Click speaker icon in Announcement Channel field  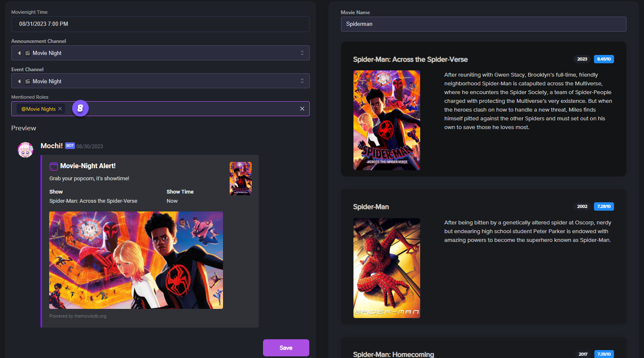click(x=20, y=53)
